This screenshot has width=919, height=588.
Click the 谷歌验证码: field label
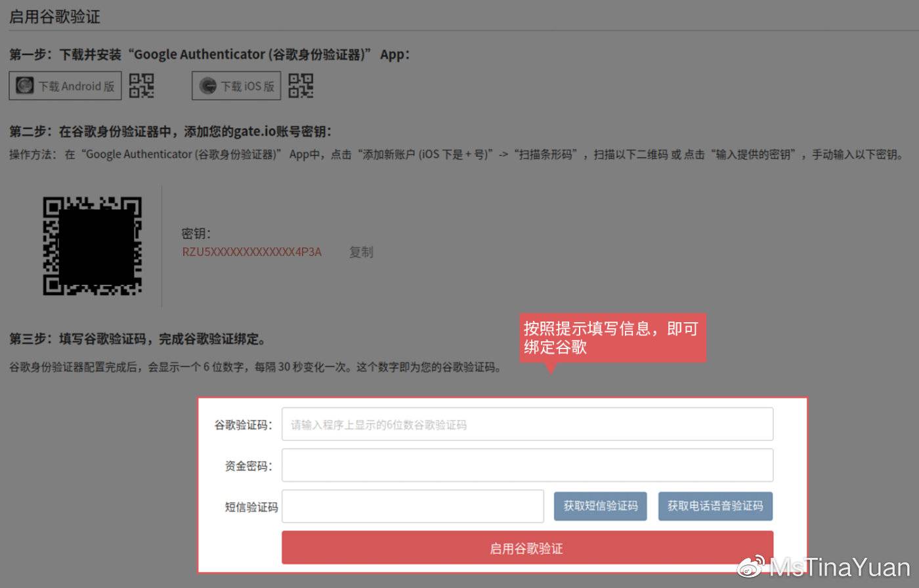tap(243, 425)
